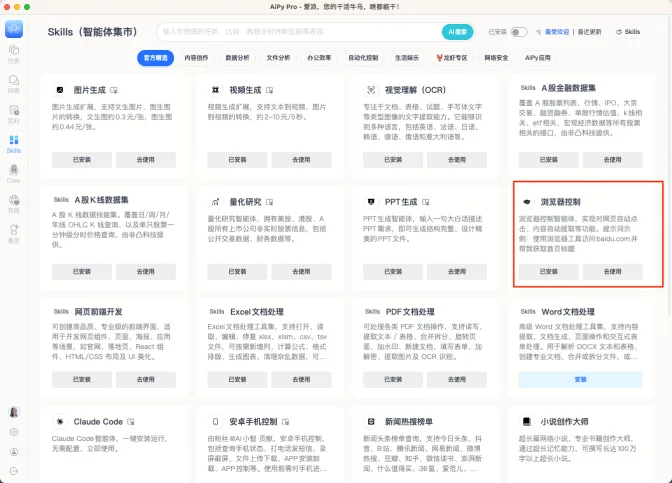This screenshot has width=672, height=483.
Task: Click 去使用 on the PDF文档处理 card
Action: pos(457,380)
